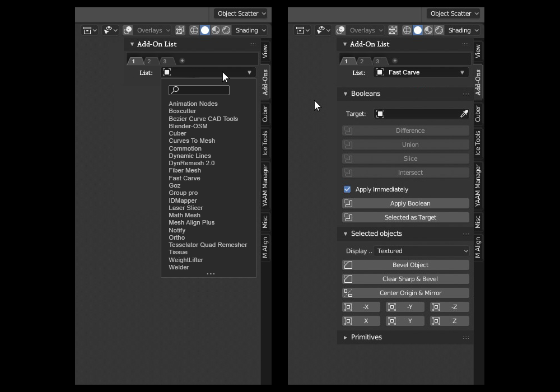The width and height of the screenshot is (560, 392).
Task: Open the List dropdown showing Fast Carve
Action: (x=422, y=72)
